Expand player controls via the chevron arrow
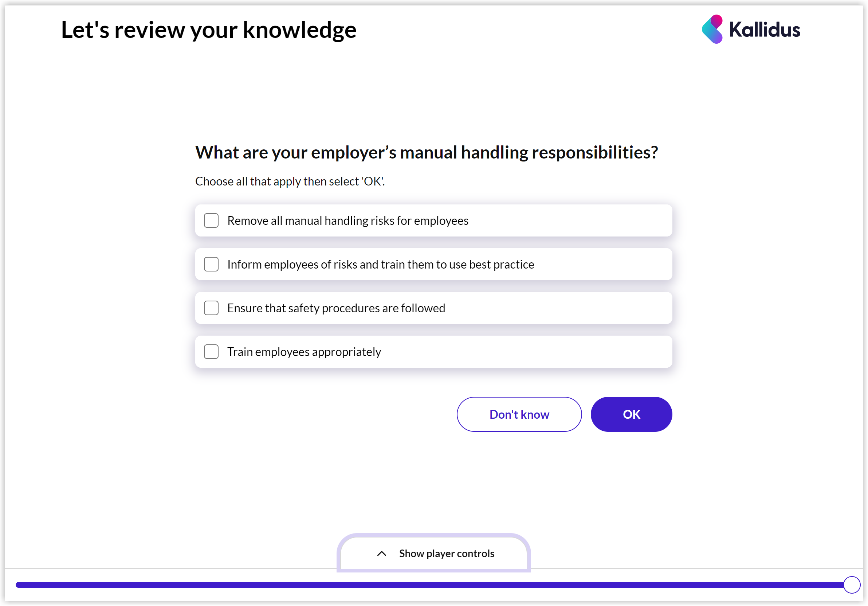This screenshot has height=606, width=868. (x=381, y=554)
